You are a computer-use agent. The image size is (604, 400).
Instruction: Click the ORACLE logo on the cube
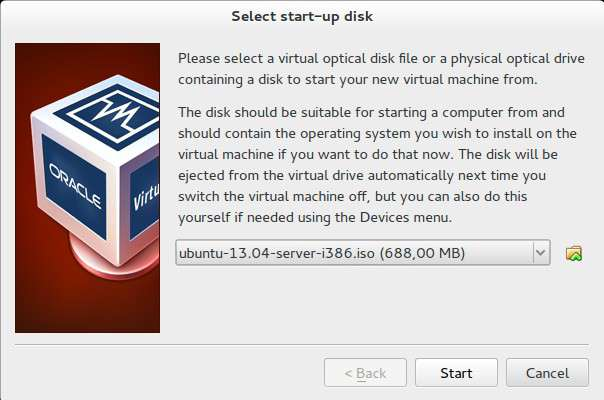pyautogui.click(x=75, y=186)
